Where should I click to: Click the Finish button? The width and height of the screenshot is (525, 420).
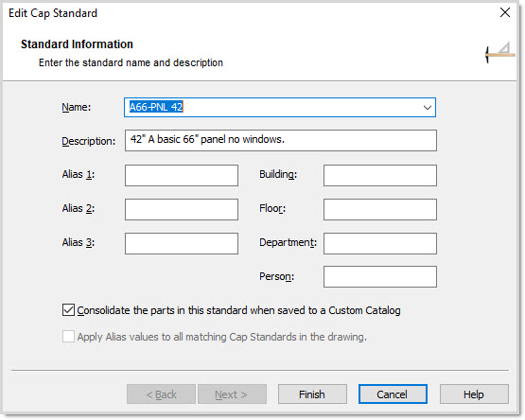coord(312,394)
